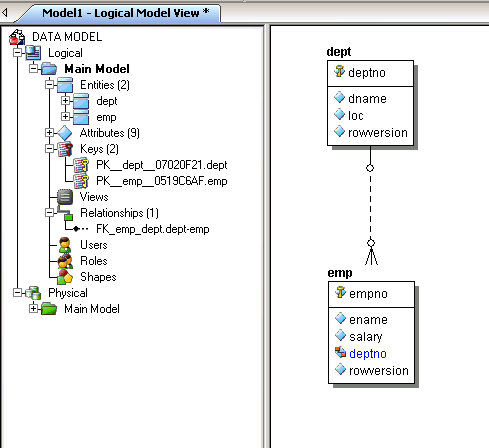The width and height of the screenshot is (489, 448).
Task: Collapse the Relationships (1) node
Action: (49, 213)
